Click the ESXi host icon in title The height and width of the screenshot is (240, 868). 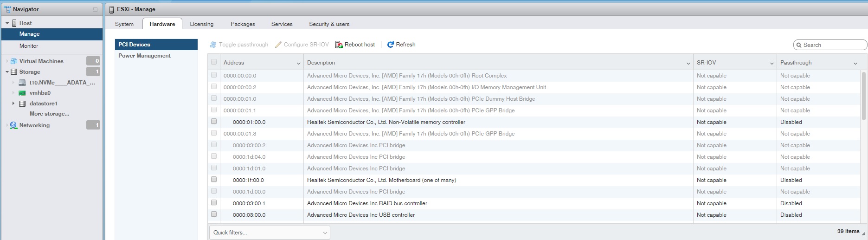[x=111, y=9]
